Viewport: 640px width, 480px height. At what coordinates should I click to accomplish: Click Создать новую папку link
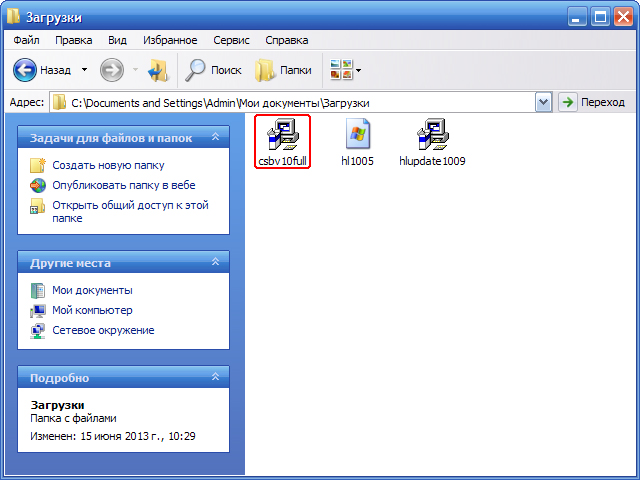tap(108, 165)
